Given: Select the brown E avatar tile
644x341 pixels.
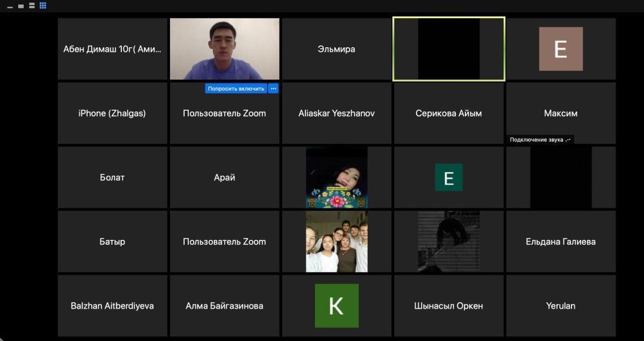Looking at the screenshot, I should pos(561,49).
